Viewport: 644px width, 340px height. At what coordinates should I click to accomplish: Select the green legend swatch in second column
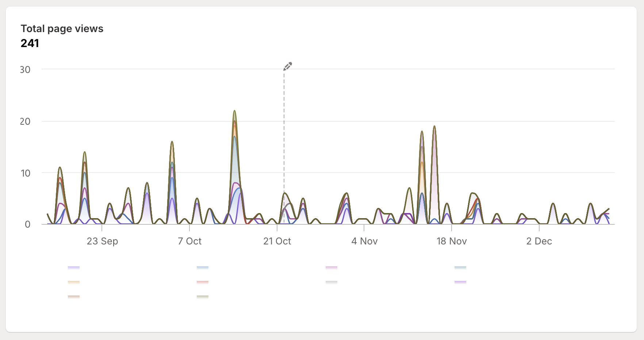pyautogui.click(x=203, y=297)
